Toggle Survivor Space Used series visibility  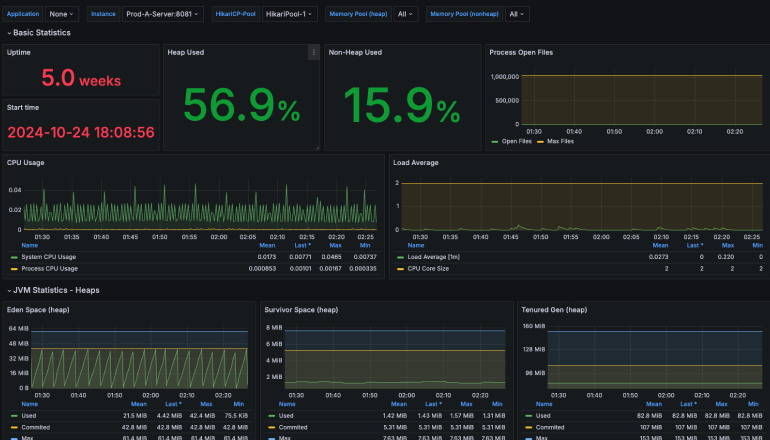click(286, 415)
